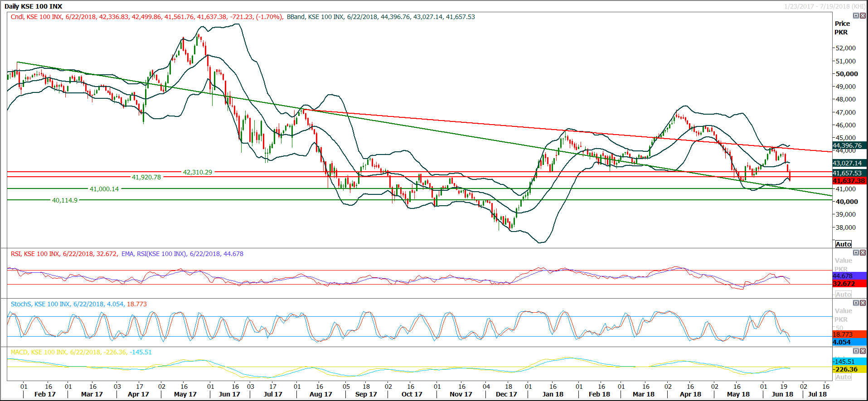Click the red 41,637.38 last price tag
This screenshot has height=401, width=868.
[x=849, y=181]
